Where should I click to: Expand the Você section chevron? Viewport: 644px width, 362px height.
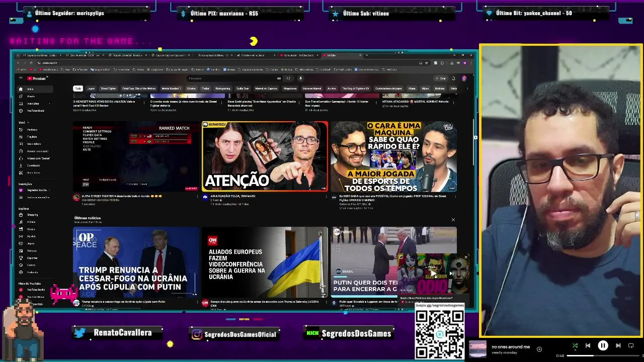[28, 122]
